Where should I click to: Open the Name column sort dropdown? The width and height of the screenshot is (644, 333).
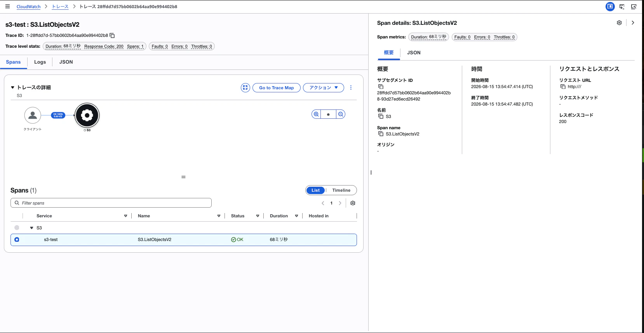pos(219,216)
